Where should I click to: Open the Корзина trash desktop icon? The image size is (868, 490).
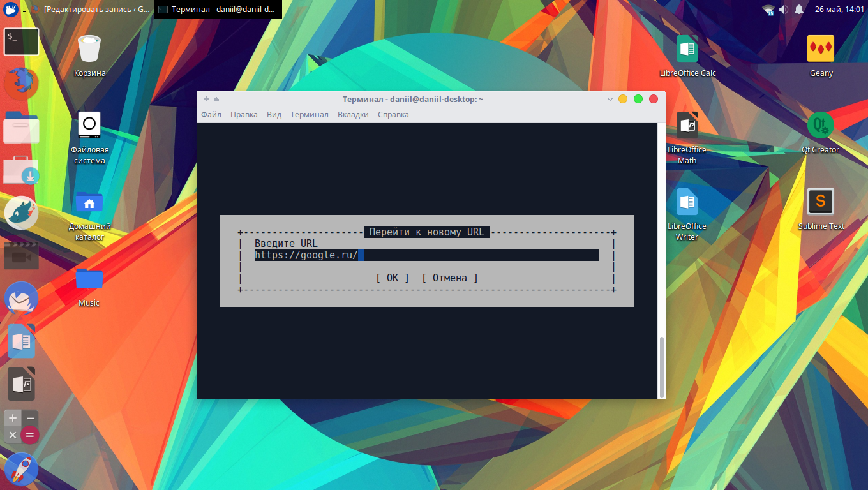pyautogui.click(x=89, y=56)
